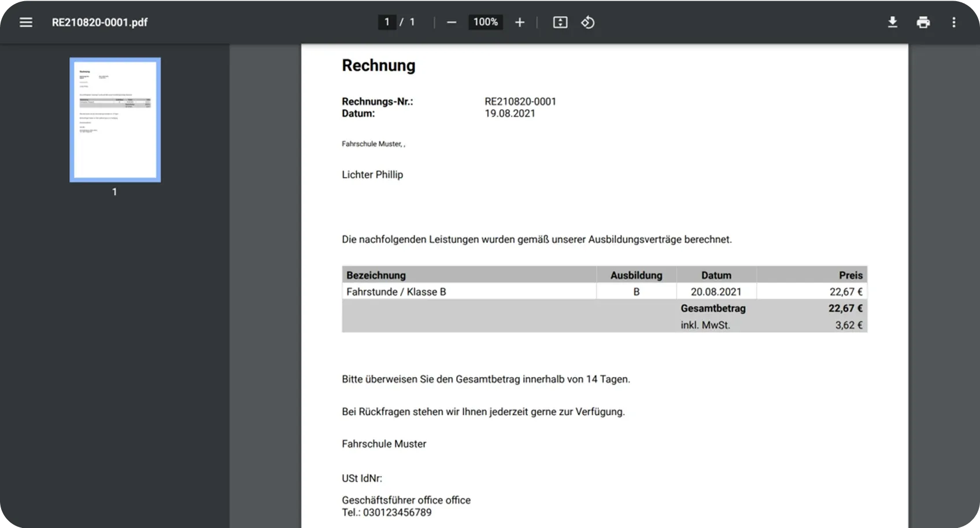The width and height of the screenshot is (980, 528).
Task: Select the page 1 thumbnail in the sidebar
Action: click(x=115, y=120)
